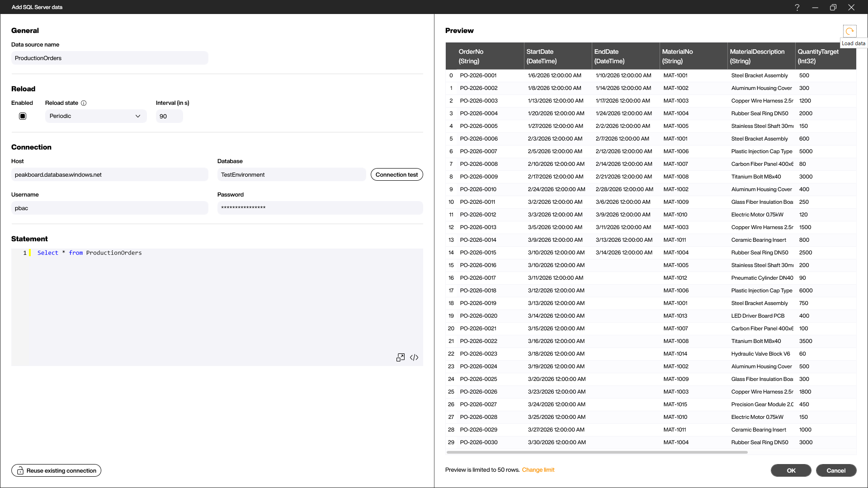Click the EndDate column header

click(x=626, y=56)
